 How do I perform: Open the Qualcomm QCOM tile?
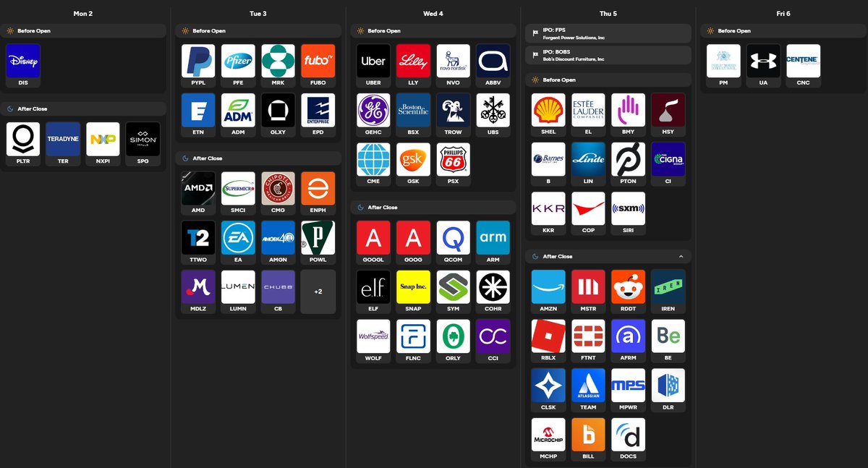(454, 242)
